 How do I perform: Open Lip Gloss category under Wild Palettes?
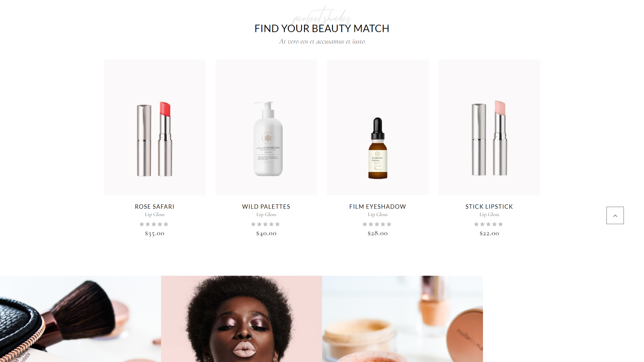[266, 215]
